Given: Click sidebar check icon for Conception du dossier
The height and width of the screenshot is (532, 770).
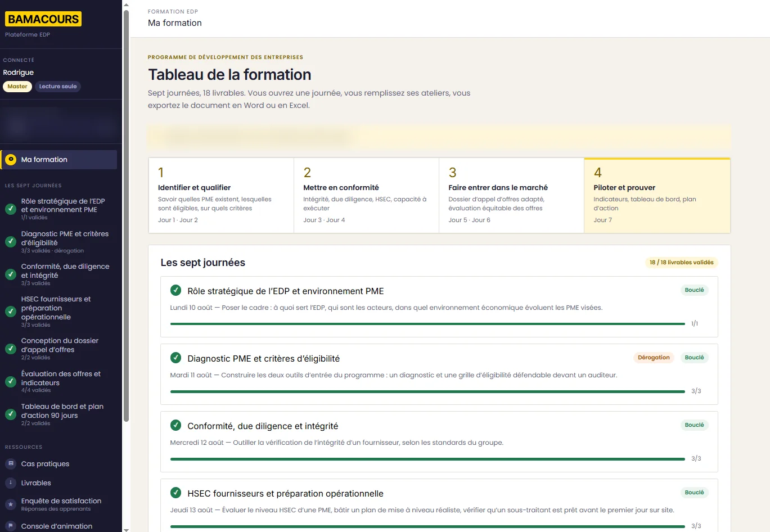Looking at the screenshot, I should pyautogui.click(x=11, y=349).
